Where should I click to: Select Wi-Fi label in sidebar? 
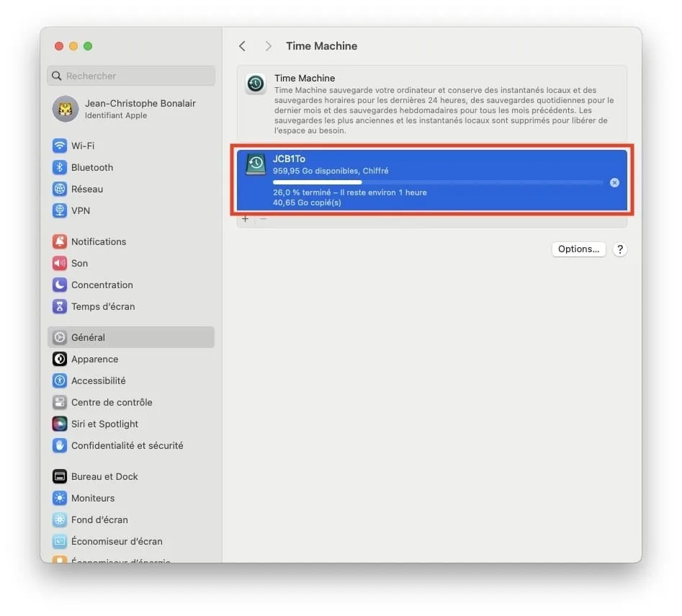click(x=83, y=146)
